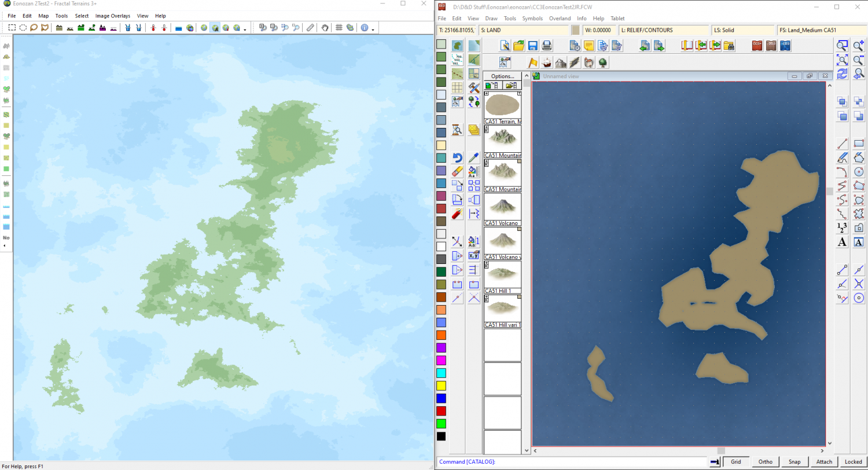Select the yellow color swatch in palette

click(x=441, y=385)
